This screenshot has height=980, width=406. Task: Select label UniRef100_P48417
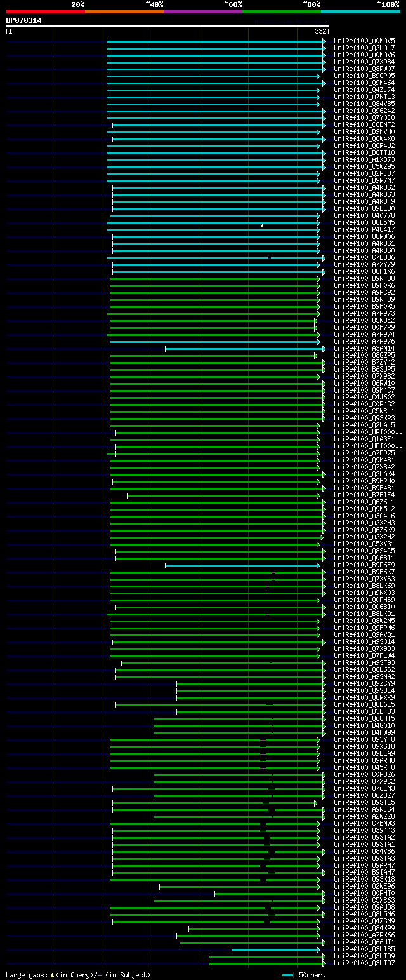(364, 229)
